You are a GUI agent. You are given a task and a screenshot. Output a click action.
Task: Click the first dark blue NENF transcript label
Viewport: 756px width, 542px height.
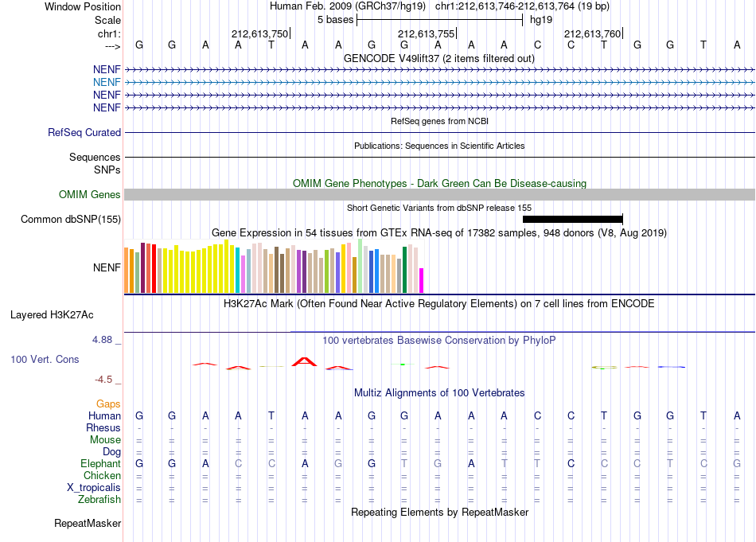coord(107,69)
